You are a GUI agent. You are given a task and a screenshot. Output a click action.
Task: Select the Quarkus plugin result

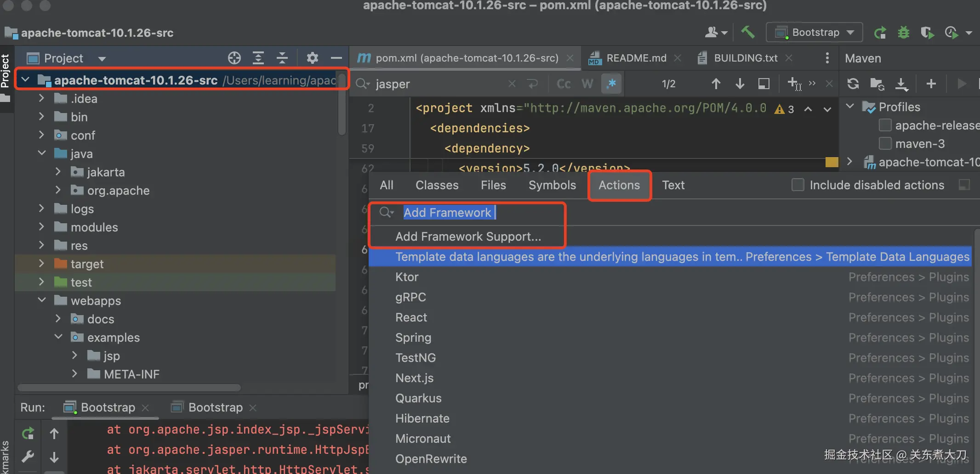[670, 398]
